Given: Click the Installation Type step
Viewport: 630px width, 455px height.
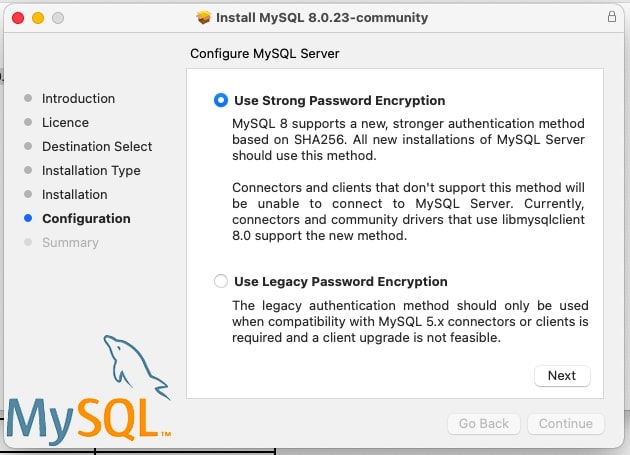Looking at the screenshot, I should click(x=91, y=171).
